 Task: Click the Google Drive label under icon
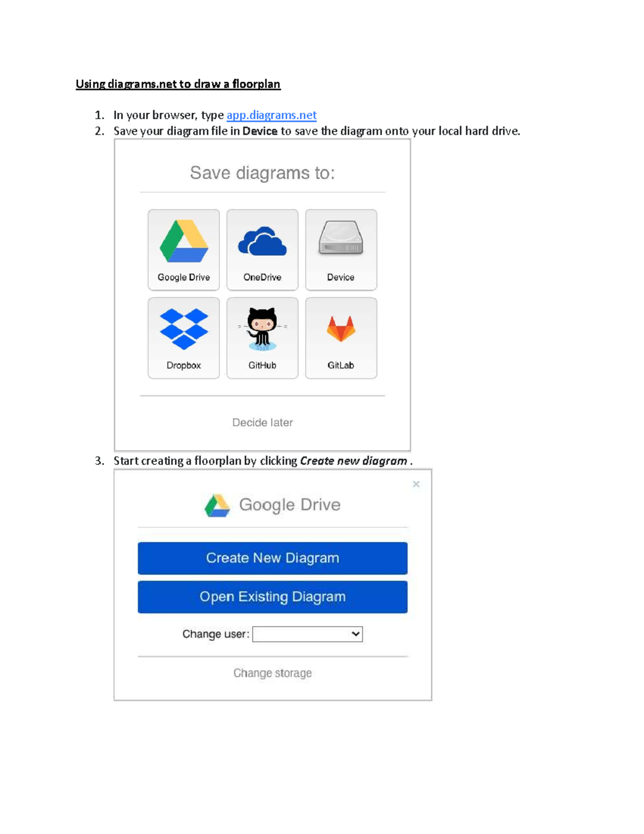coord(184,277)
